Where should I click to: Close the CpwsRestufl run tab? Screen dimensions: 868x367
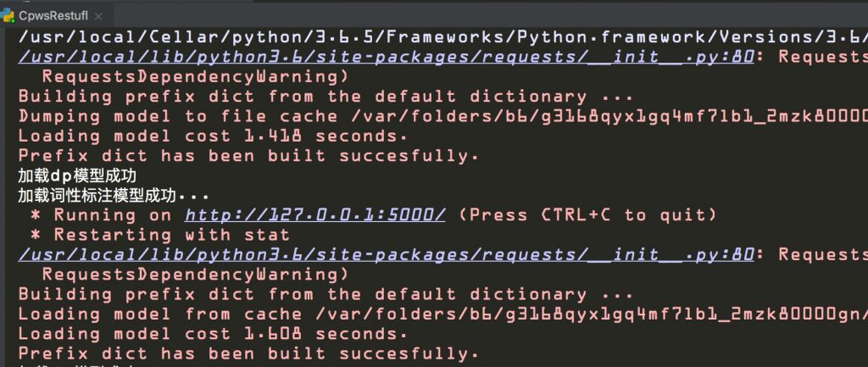(98, 16)
